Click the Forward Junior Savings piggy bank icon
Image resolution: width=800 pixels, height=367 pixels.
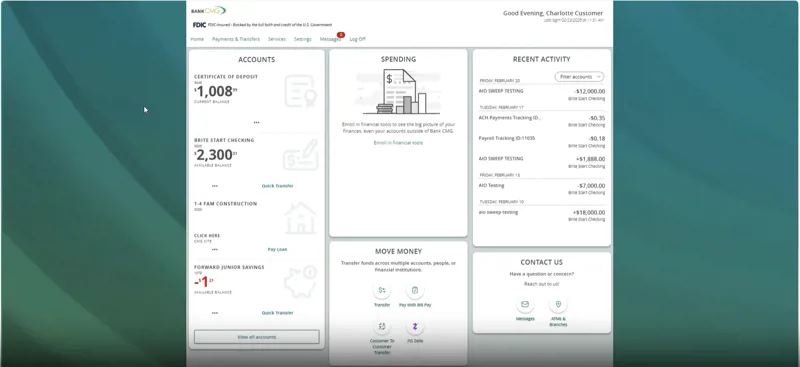coord(301,282)
